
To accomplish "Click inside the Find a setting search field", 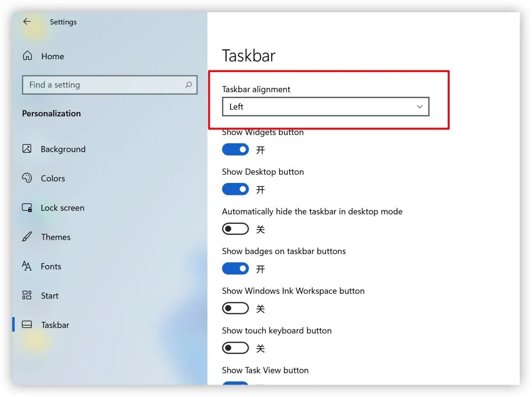I will coord(99,85).
